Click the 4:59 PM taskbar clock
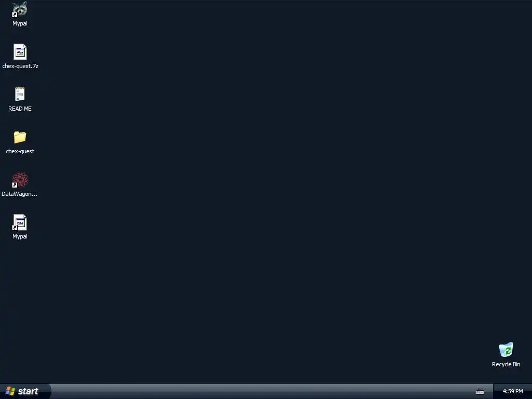The width and height of the screenshot is (532, 399). pos(513,391)
